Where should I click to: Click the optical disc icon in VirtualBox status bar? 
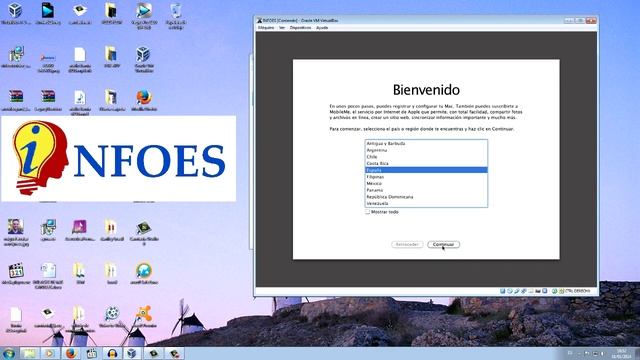(509, 291)
